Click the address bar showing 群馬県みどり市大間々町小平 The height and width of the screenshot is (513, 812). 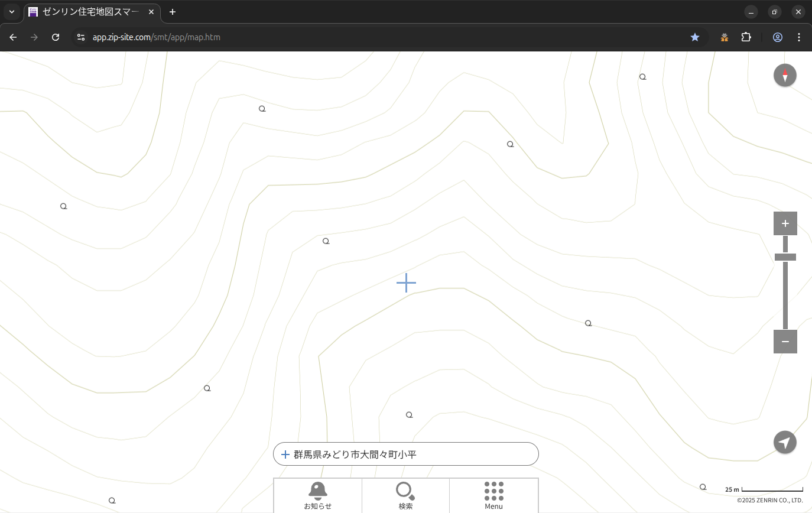click(406, 454)
